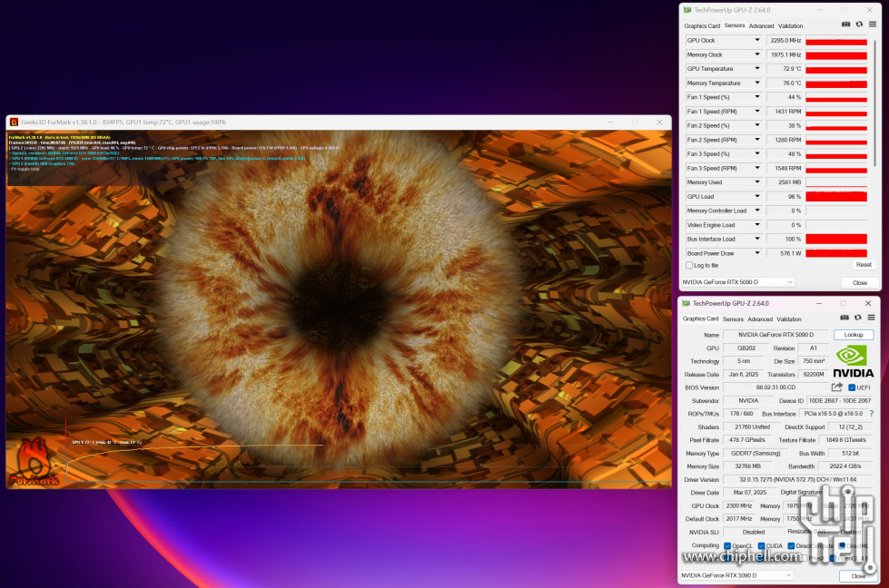The width and height of the screenshot is (889, 588).
Task: Open Bus Interface Load dropdown arrow
Action: point(757,239)
